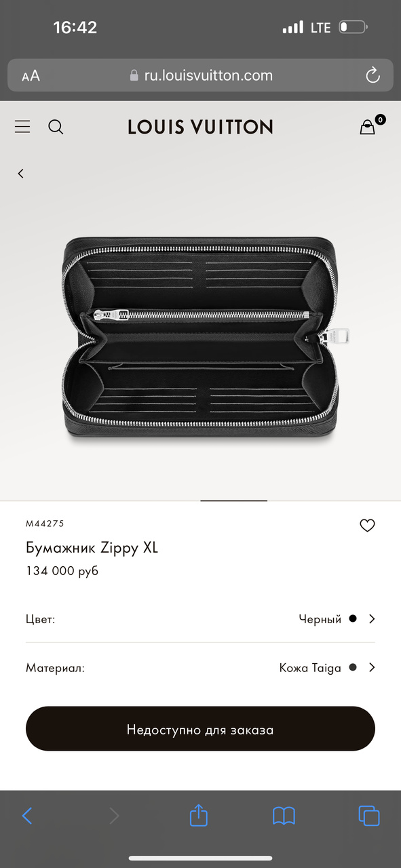The image size is (401, 868).
Task: Open Safari reader text size AA menu
Action: tap(31, 76)
